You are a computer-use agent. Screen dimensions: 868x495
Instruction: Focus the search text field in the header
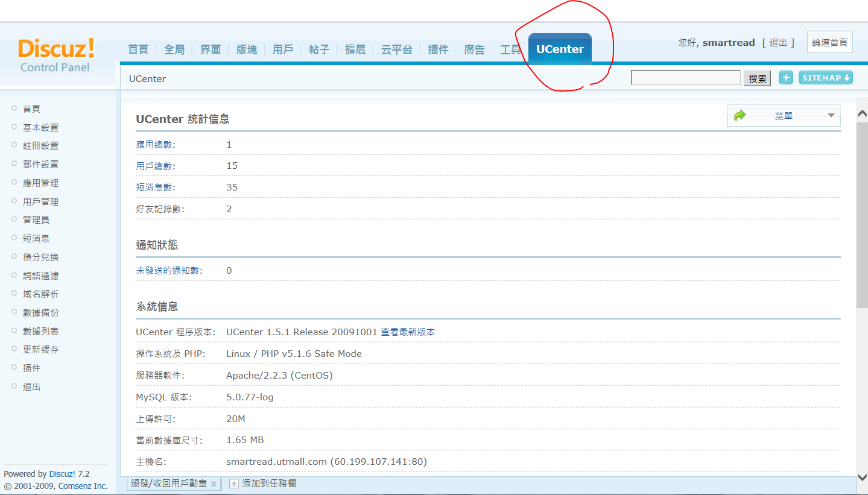685,78
